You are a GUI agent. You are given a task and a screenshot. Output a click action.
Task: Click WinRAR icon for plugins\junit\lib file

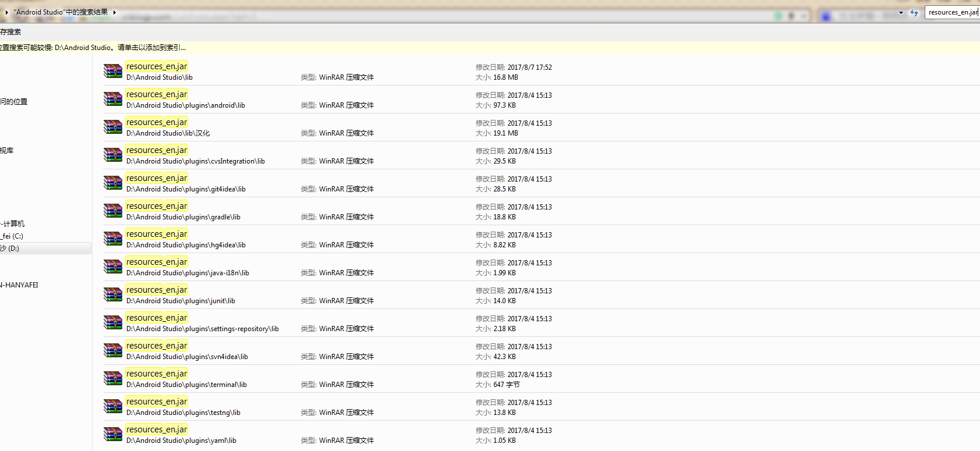click(x=113, y=294)
